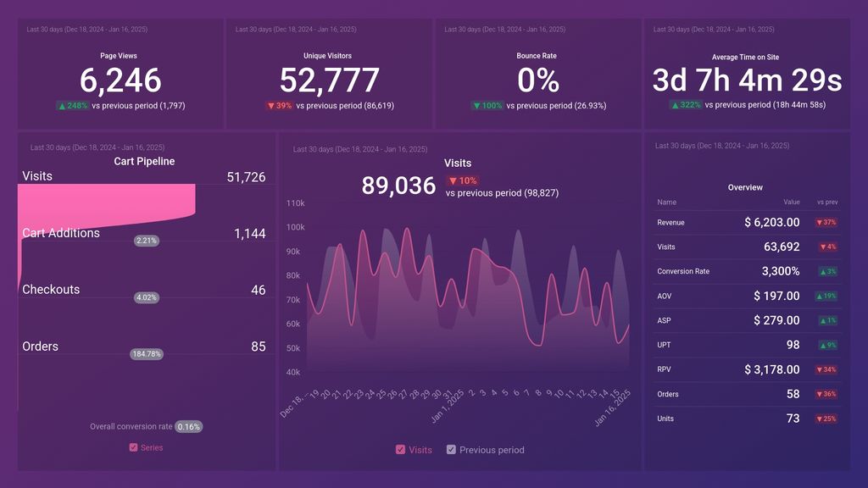Click the 184.78% Orders conversion pill

coord(147,354)
